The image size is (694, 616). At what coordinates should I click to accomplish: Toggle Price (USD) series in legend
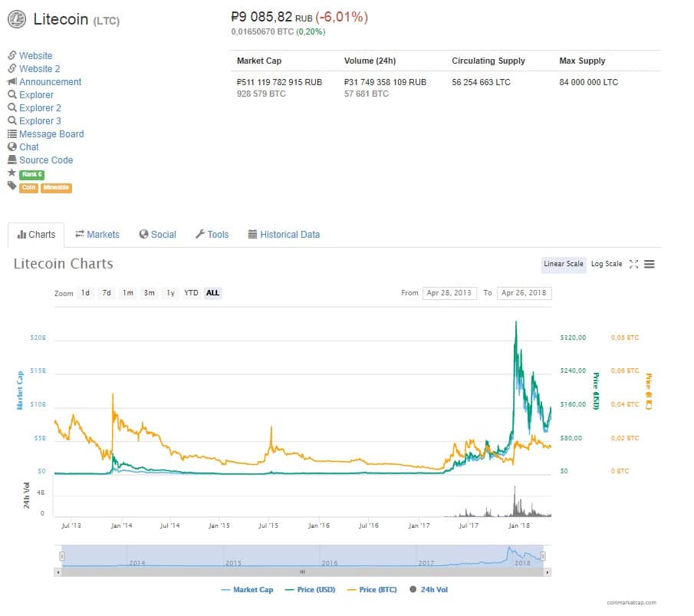tap(310, 590)
